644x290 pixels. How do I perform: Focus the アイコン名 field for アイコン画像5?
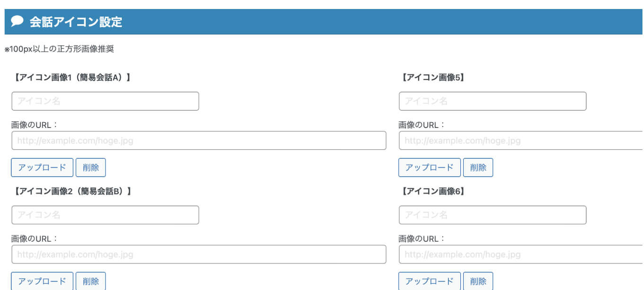tap(492, 101)
